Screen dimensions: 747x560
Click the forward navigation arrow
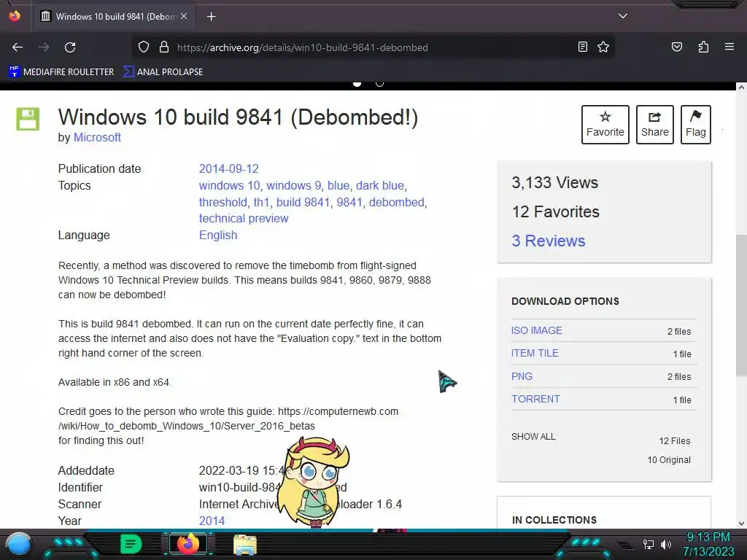point(44,47)
